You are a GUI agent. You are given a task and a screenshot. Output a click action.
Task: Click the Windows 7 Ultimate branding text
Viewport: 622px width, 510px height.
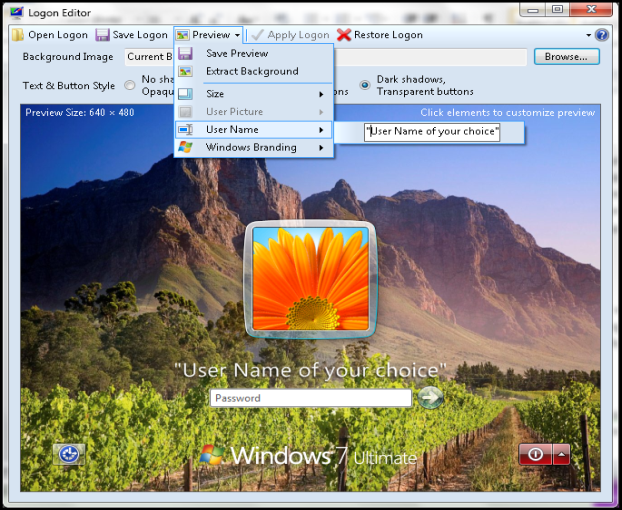(x=324, y=456)
